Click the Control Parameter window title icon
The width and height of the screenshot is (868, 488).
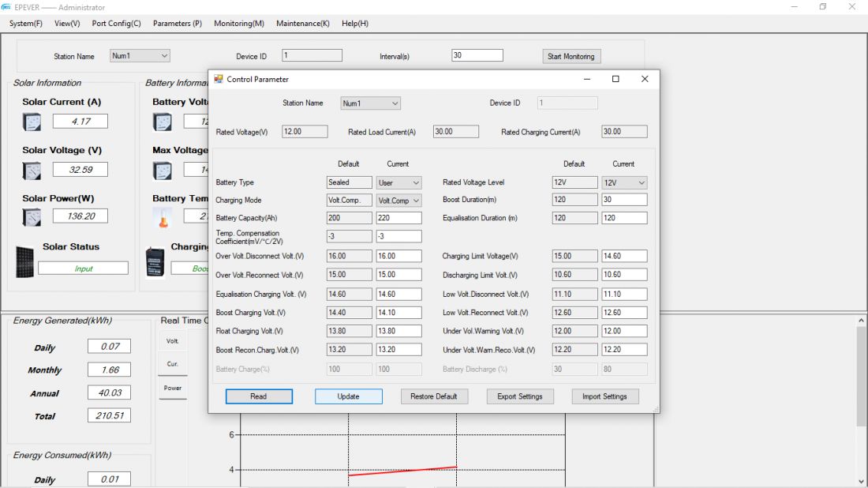(218, 79)
